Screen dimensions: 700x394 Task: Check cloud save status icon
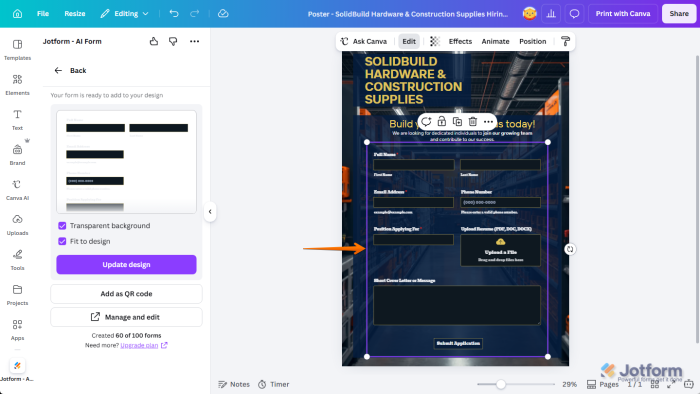click(x=223, y=14)
